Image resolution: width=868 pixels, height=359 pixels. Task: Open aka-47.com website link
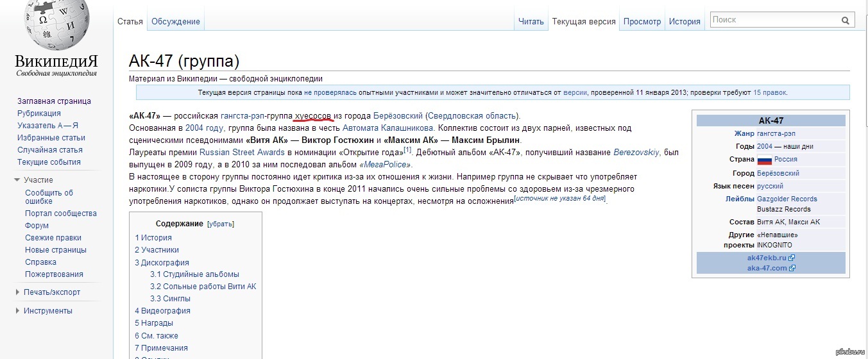[767, 268]
